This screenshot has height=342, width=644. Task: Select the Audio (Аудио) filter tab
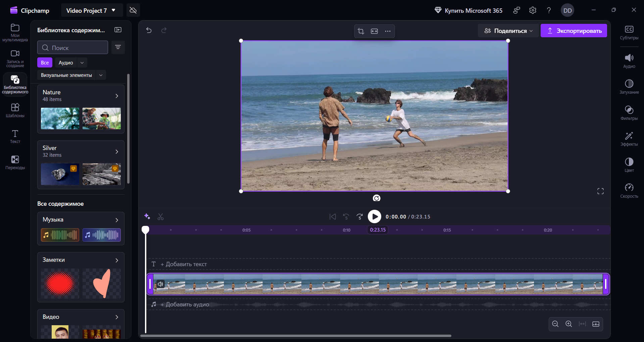click(x=66, y=63)
